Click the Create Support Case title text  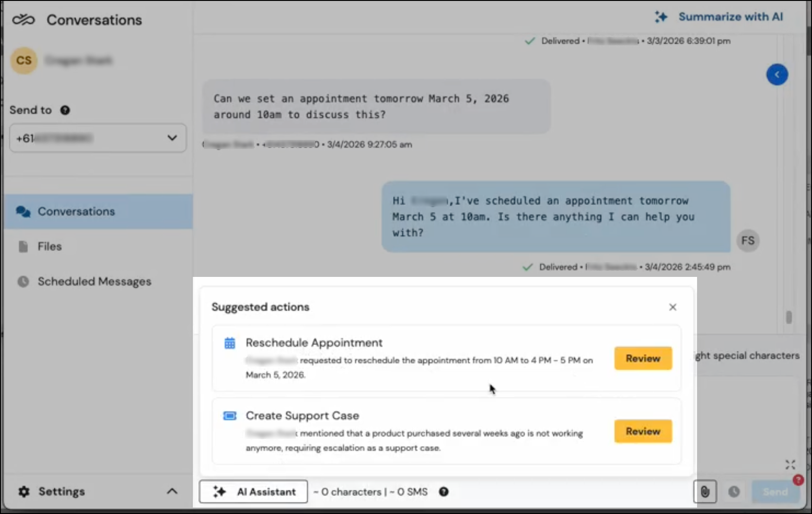[x=302, y=416]
